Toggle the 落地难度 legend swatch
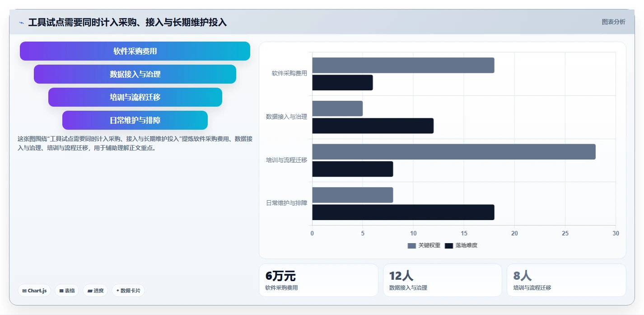This screenshot has width=644, height=315. (448, 245)
